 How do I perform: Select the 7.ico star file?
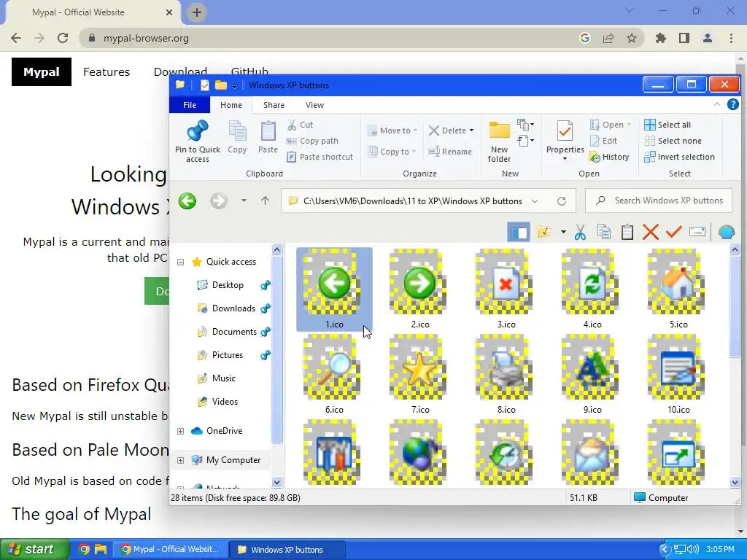click(x=419, y=374)
